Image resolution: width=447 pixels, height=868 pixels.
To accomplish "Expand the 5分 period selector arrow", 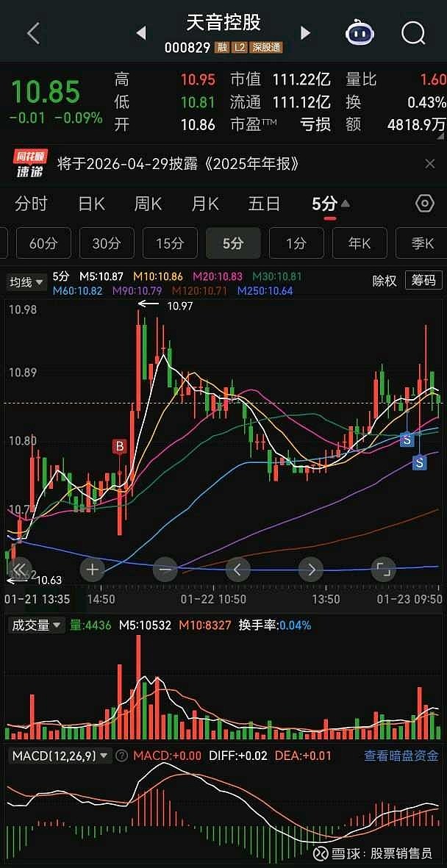I will [x=345, y=204].
